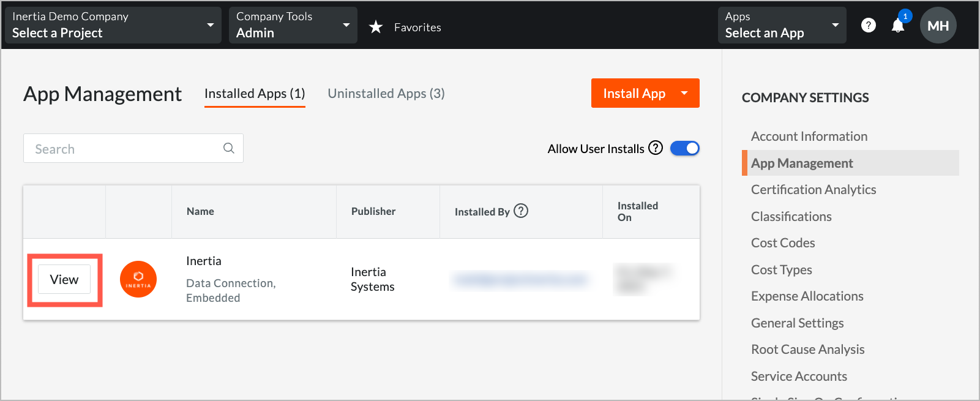Open Root Cause Analysis settings
980x401 pixels.
[x=808, y=349]
